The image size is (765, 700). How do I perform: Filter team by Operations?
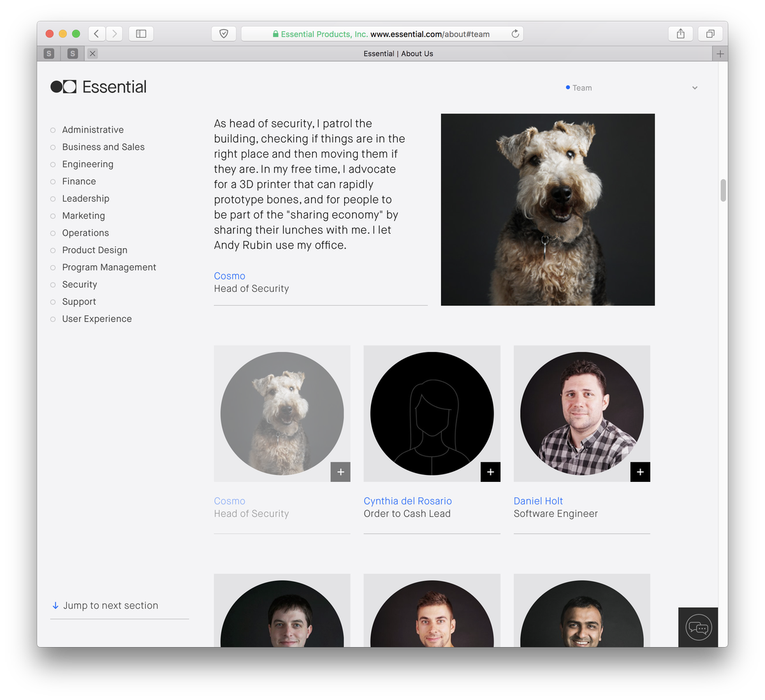[85, 233]
